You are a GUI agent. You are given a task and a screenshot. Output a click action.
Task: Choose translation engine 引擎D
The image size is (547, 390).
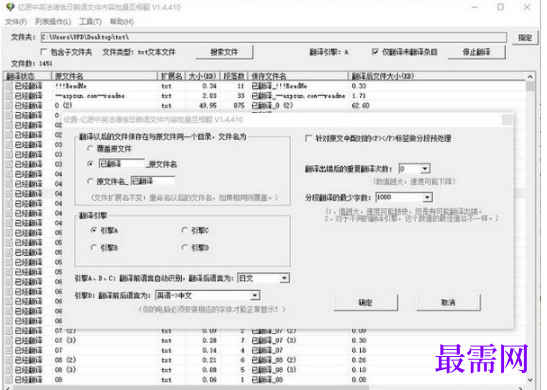(x=185, y=247)
